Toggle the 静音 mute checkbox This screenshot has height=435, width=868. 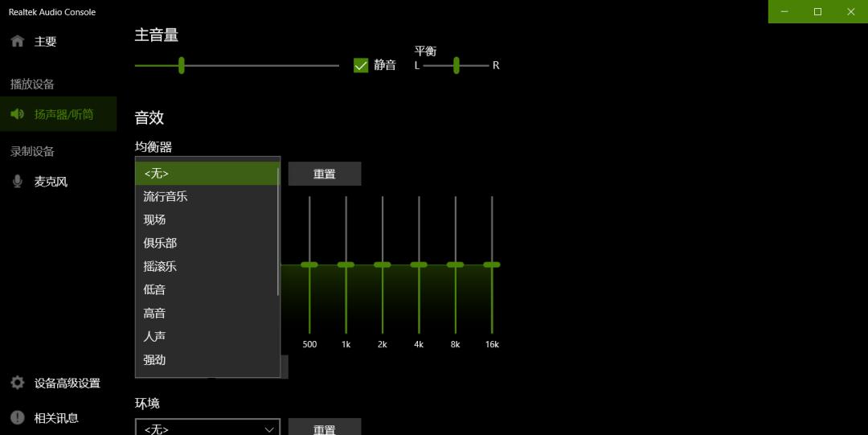[x=361, y=65]
